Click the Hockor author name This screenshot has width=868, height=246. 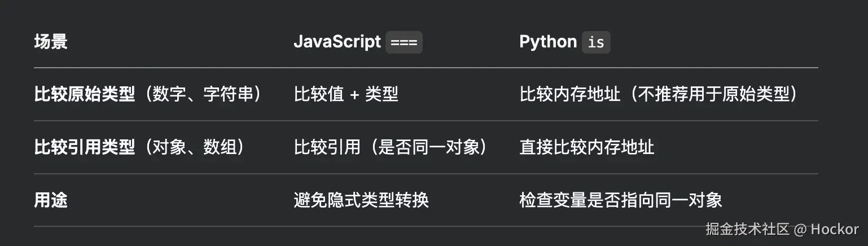click(x=835, y=230)
